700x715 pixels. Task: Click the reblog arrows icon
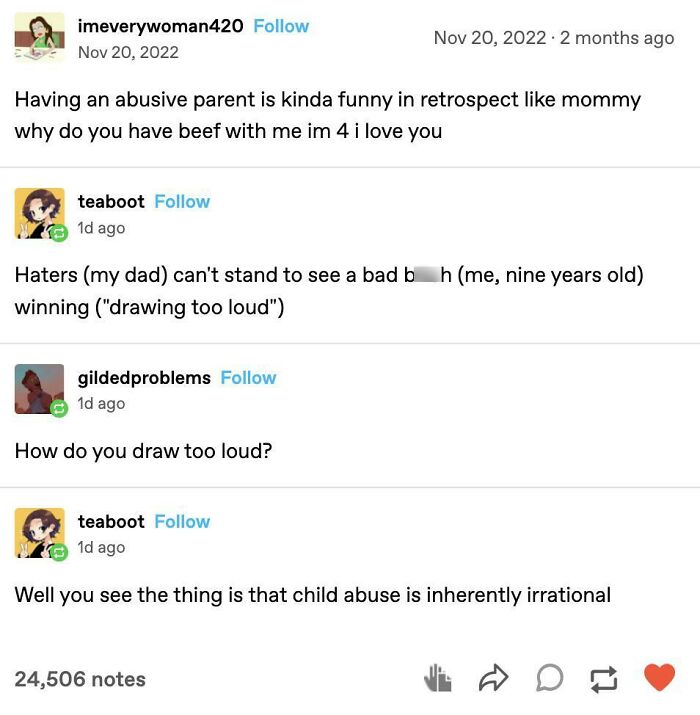coord(604,679)
